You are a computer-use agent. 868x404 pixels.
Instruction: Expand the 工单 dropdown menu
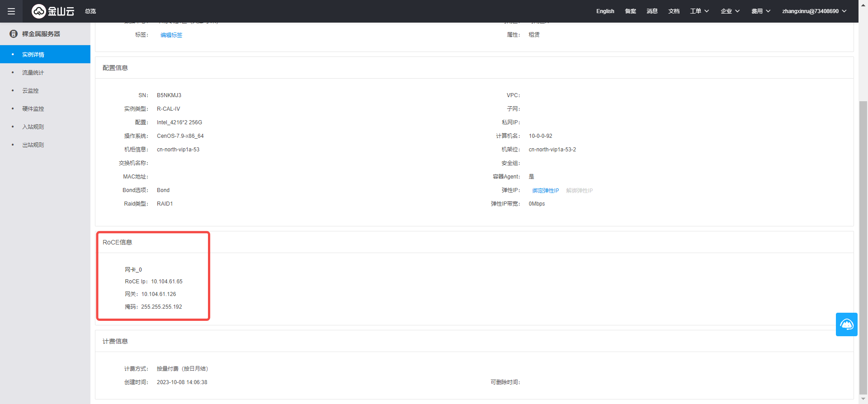pyautogui.click(x=699, y=11)
